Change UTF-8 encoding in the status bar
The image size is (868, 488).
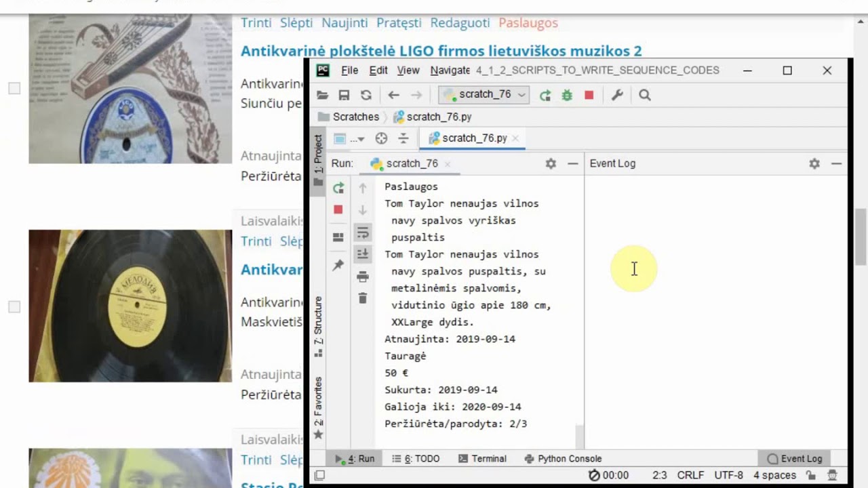(729, 476)
